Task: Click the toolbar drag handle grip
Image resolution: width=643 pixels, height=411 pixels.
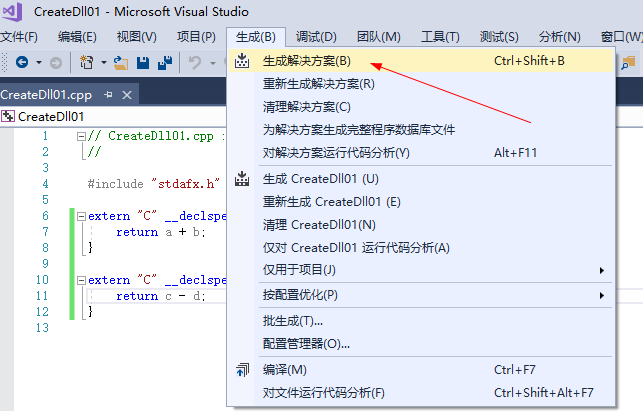Action: [x=5, y=62]
